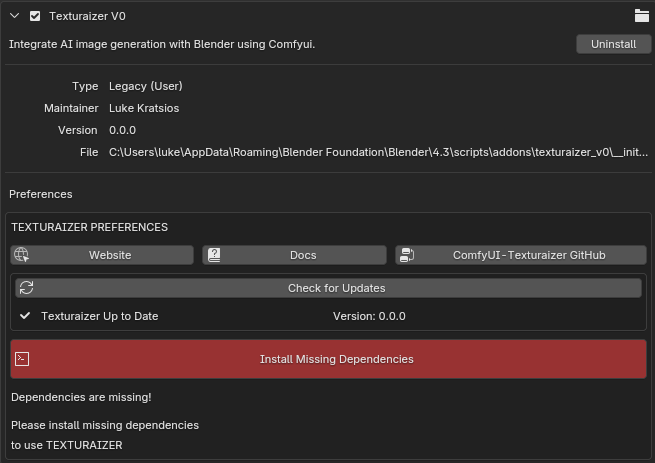Open the Docs button

pos(294,255)
